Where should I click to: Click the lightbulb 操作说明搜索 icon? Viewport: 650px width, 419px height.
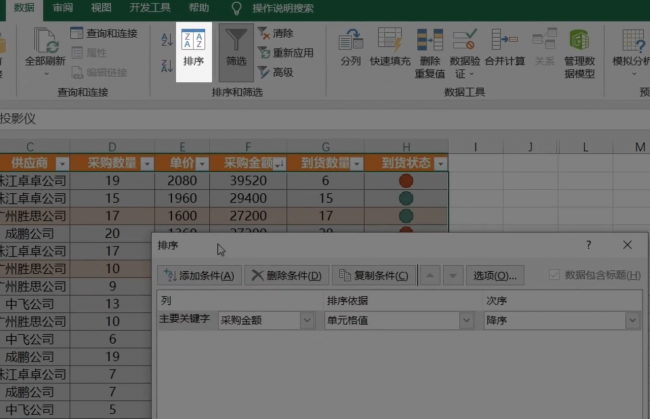click(x=236, y=8)
